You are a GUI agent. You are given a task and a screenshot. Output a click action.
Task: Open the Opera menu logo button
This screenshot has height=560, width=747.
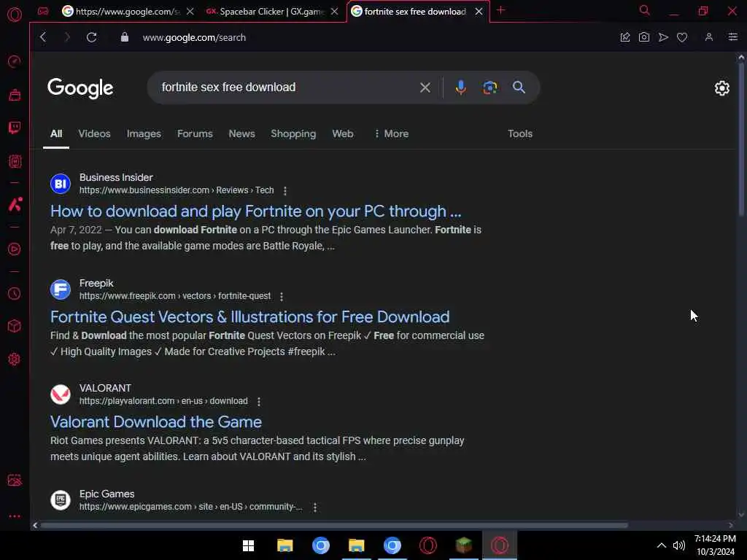(15, 15)
